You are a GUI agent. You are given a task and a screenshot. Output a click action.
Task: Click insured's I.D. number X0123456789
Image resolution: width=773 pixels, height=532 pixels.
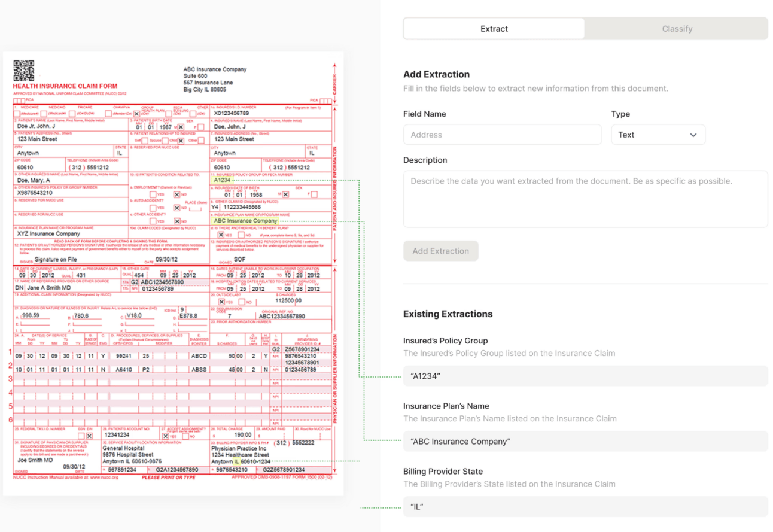232,113
